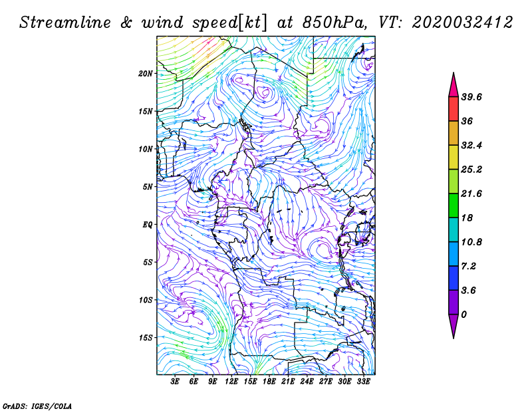The image size is (532, 411).
Task: Select the dark blue legend band
Action: tap(454, 278)
